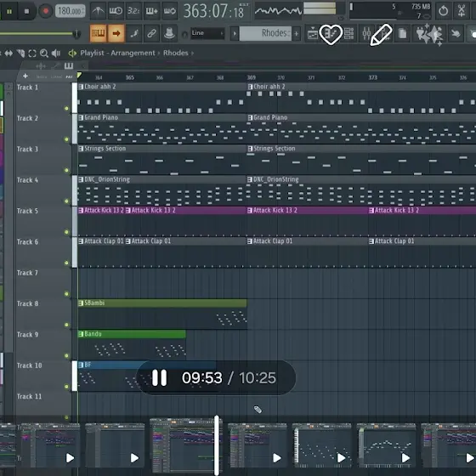The image size is (476, 476).
Task: Mute Track 1 using its green LED
Action: 66,109
